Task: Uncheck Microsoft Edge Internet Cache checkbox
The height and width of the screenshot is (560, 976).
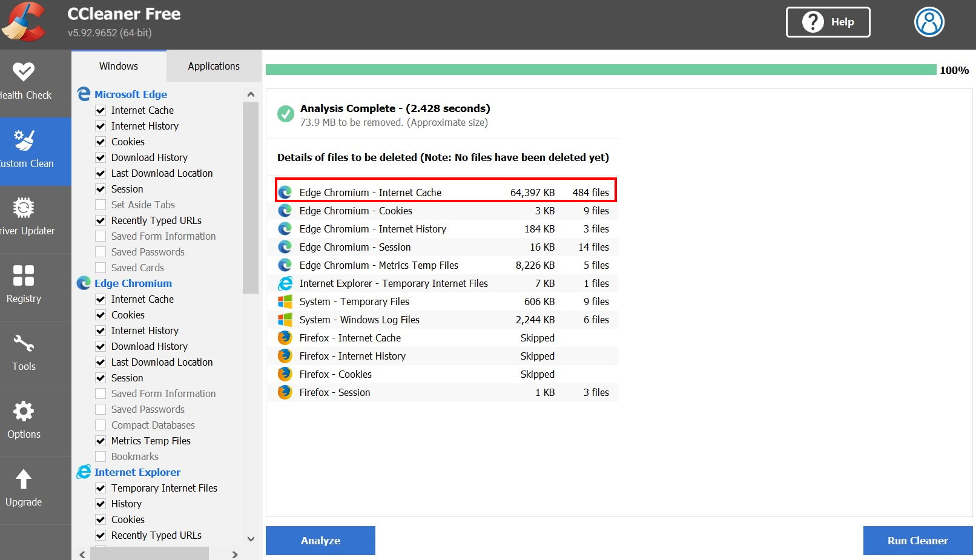Action: [x=101, y=110]
